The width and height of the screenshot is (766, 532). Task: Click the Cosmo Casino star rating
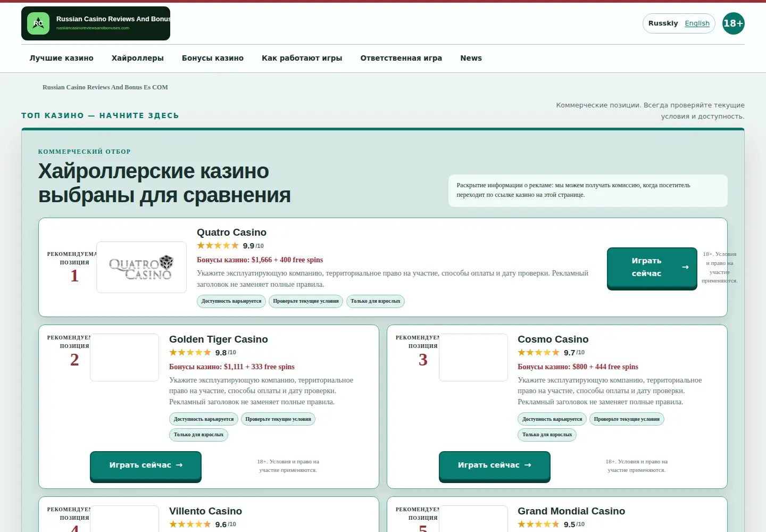(538, 353)
